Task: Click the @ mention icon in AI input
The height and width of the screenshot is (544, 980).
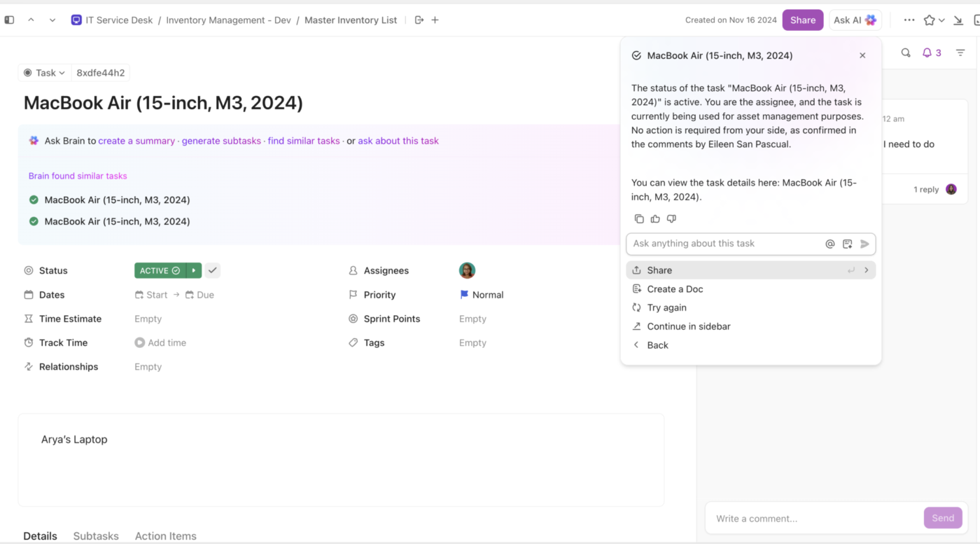Action: pos(830,244)
